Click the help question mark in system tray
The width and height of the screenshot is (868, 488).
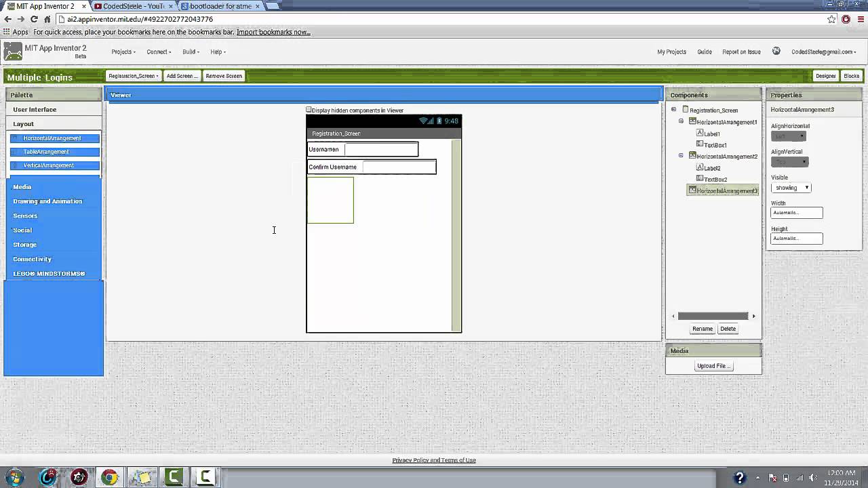tap(740, 478)
